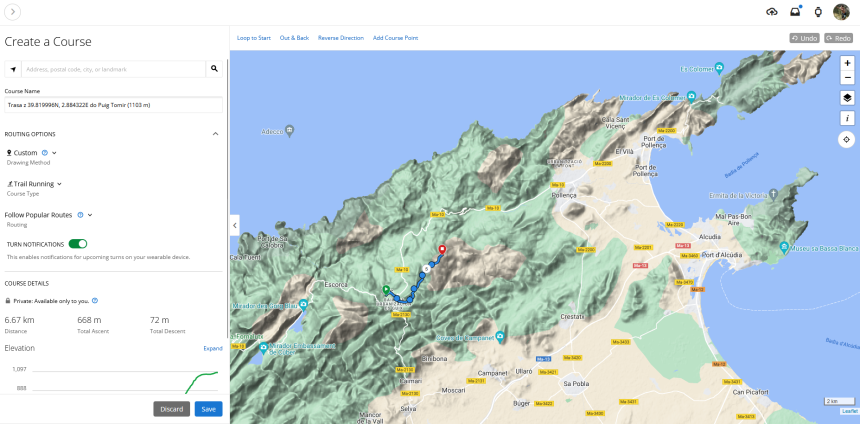The height and width of the screenshot is (424, 860).
Task: Open the Custom drawing method dropdown
Action: click(x=54, y=153)
